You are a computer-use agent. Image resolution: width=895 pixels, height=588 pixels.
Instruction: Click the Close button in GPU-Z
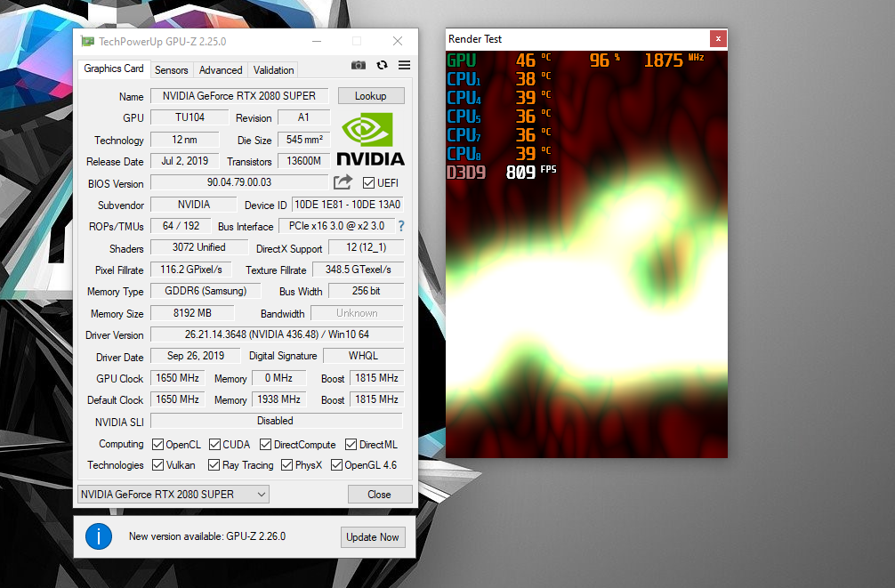tap(380, 495)
